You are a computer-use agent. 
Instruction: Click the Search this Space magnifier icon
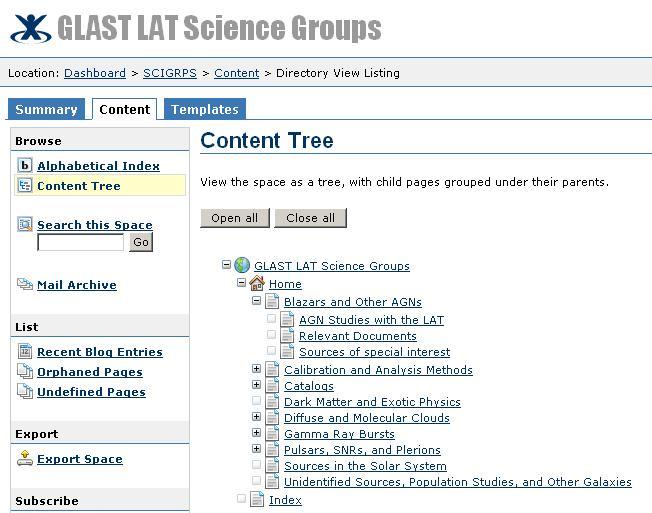coord(25,224)
